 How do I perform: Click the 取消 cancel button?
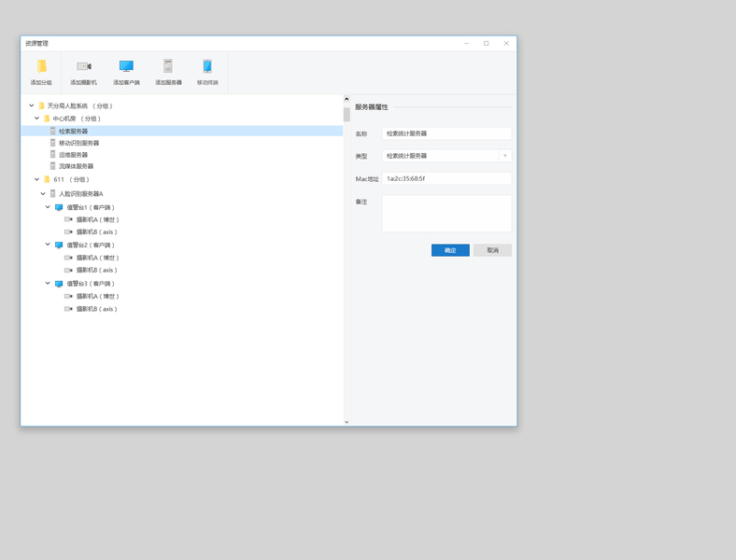pyautogui.click(x=492, y=250)
